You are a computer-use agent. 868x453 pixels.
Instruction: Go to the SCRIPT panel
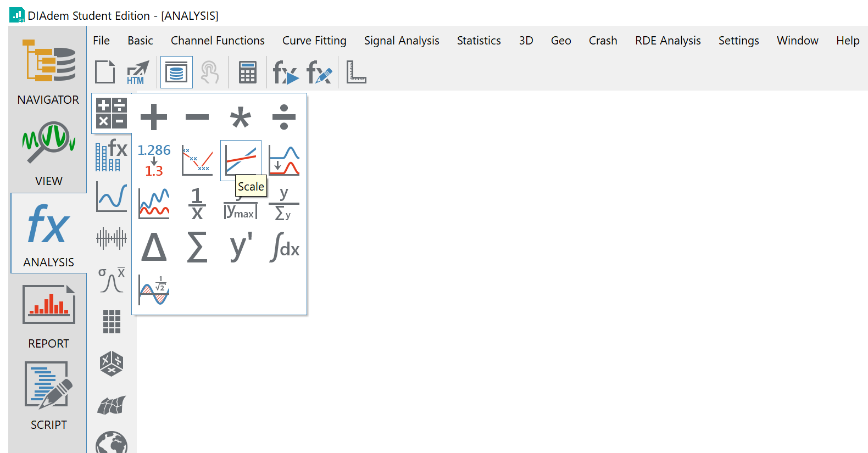[x=48, y=396]
